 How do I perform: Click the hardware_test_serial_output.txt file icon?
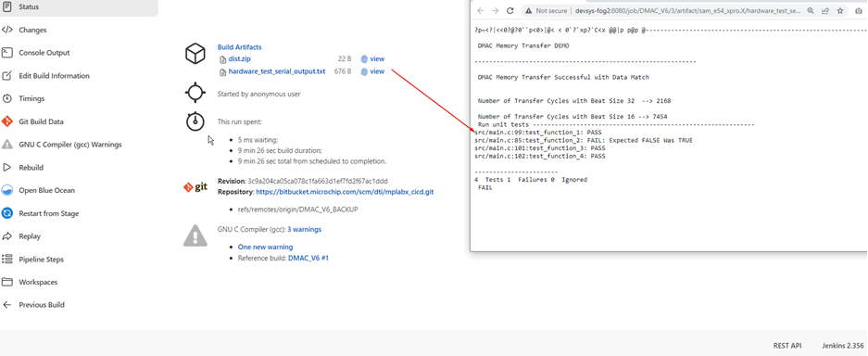(222, 71)
